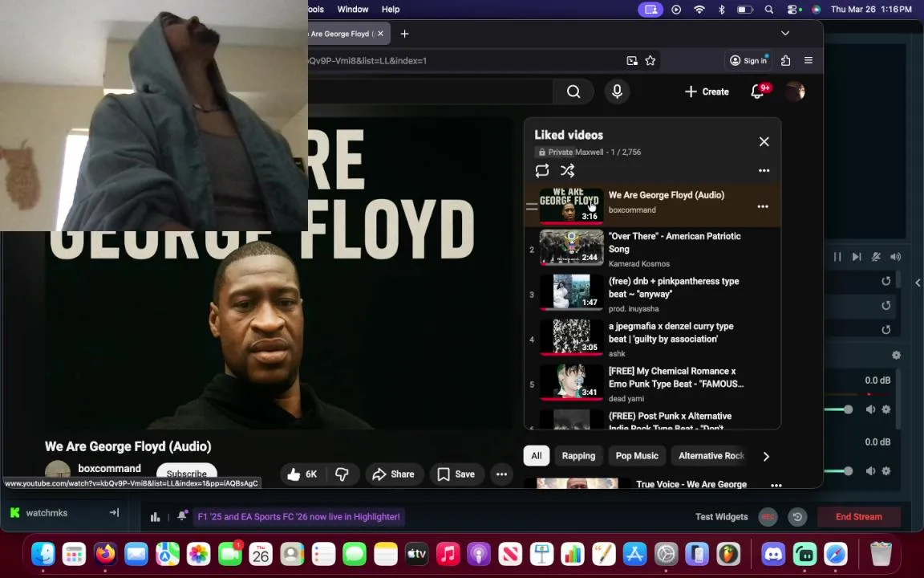
Task: Open settings gear for second mixer source
Action: coord(885,470)
